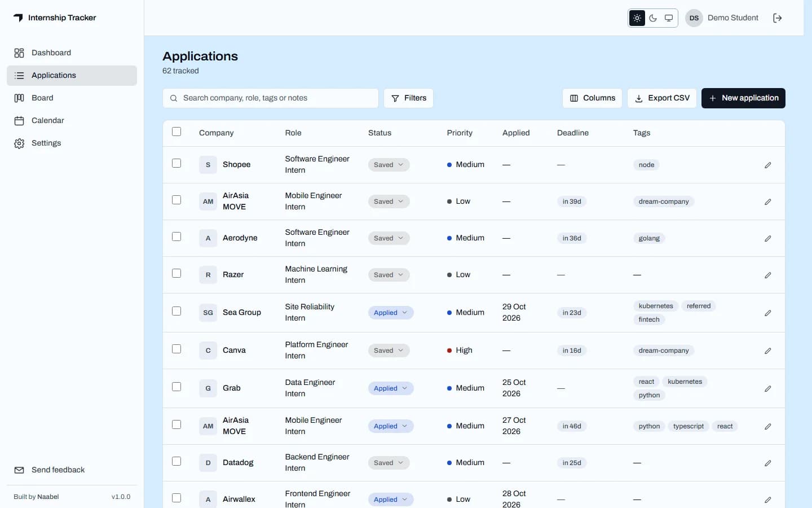Click the SG company badge for Sea Group
This screenshot has height=508, width=812.
tap(208, 313)
